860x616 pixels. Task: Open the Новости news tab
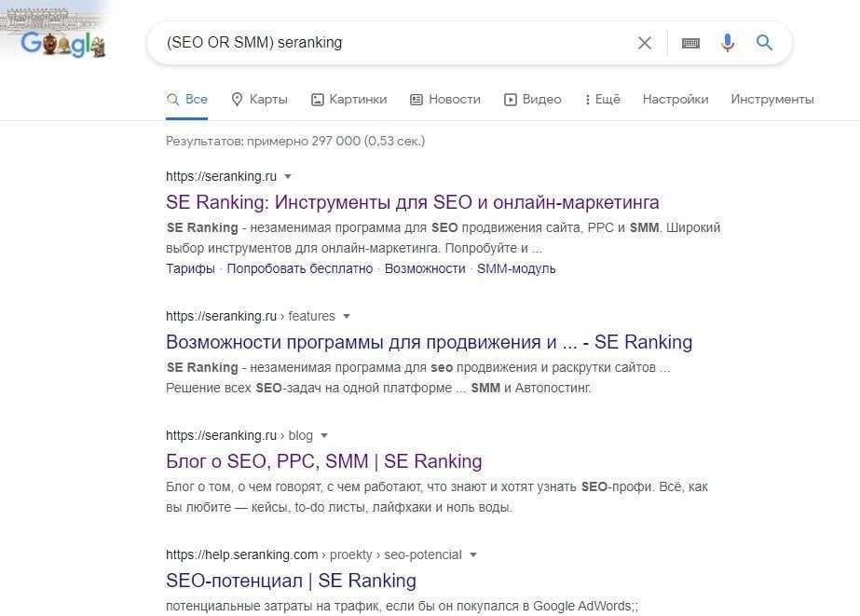pos(445,99)
